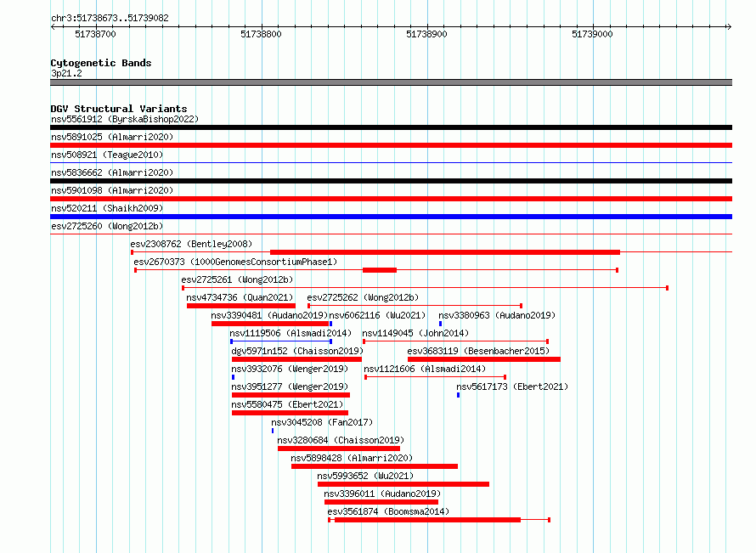
Task: Click nsv5901098 (Almarri2020) variant label
Action: click(x=112, y=190)
